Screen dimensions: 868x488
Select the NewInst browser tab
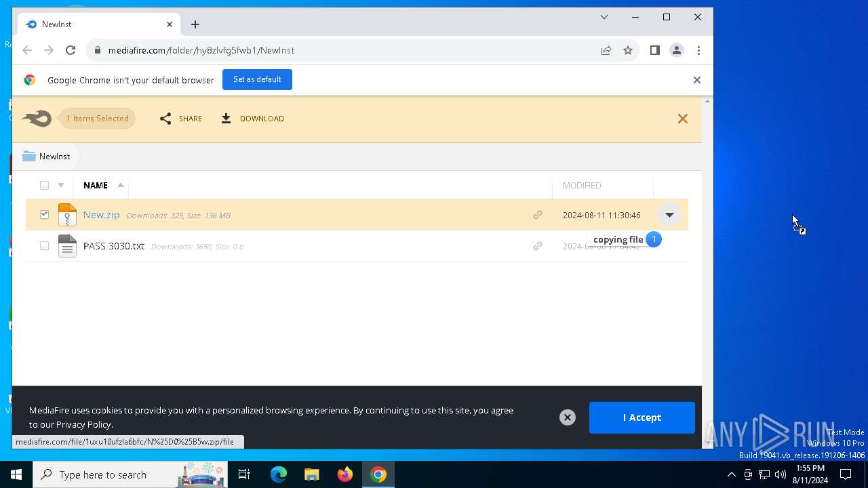(100, 24)
